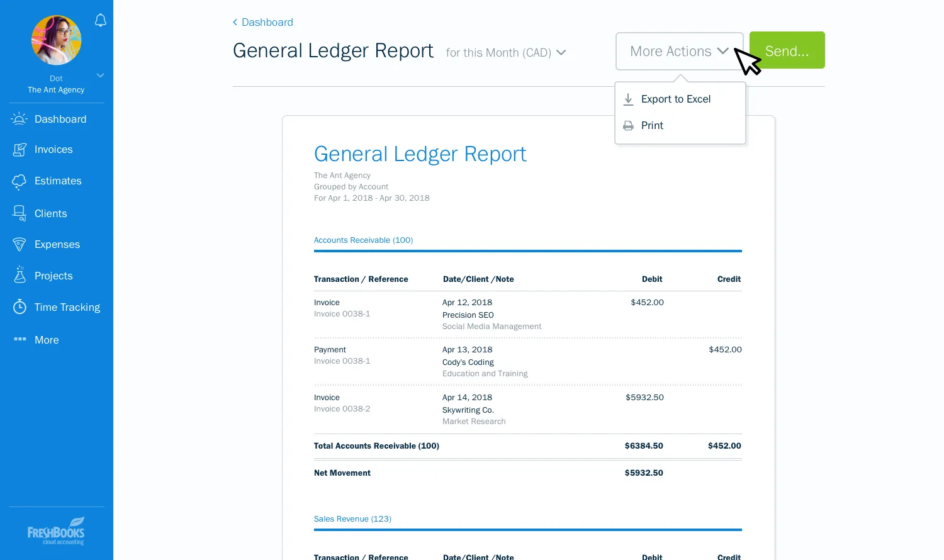The width and height of the screenshot is (944, 560).
Task: Click the Expenses pizza icon
Action: pyautogui.click(x=20, y=244)
